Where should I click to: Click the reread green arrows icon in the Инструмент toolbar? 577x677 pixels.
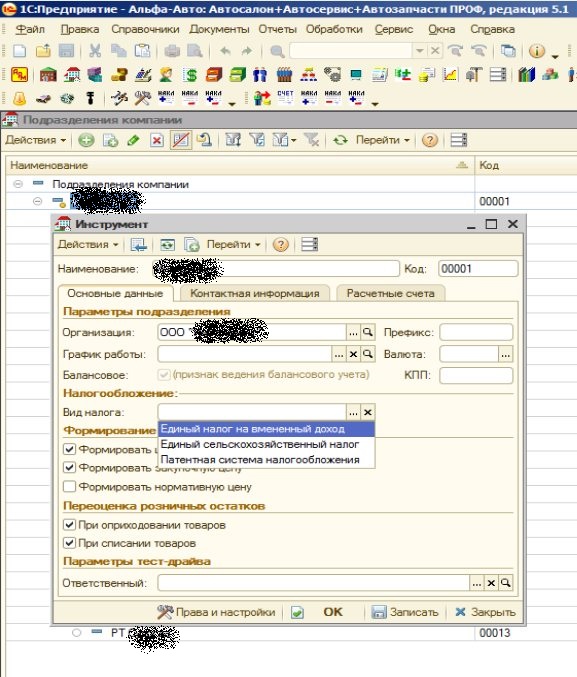pos(168,244)
